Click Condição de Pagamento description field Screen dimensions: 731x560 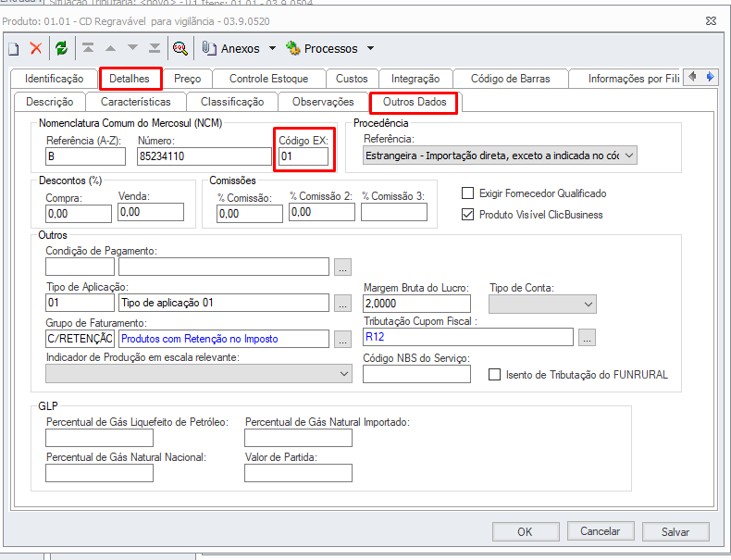224,267
